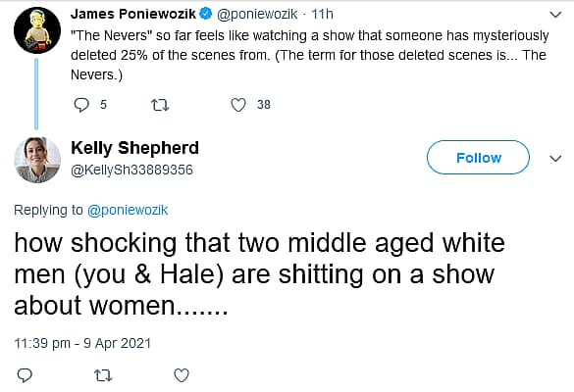Open James Poniewozik's Lego profile avatar
The height and width of the screenshot is (392, 574).
pyautogui.click(x=37, y=30)
